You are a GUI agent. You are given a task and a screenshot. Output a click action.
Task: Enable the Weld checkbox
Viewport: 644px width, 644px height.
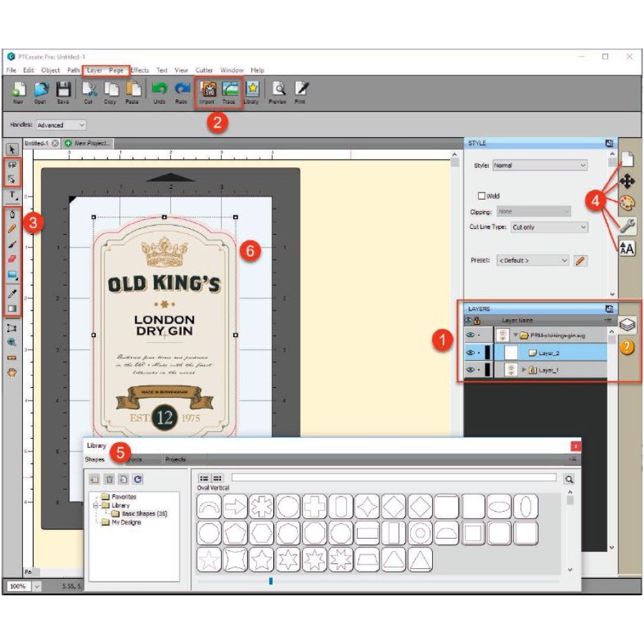pyautogui.click(x=482, y=195)
